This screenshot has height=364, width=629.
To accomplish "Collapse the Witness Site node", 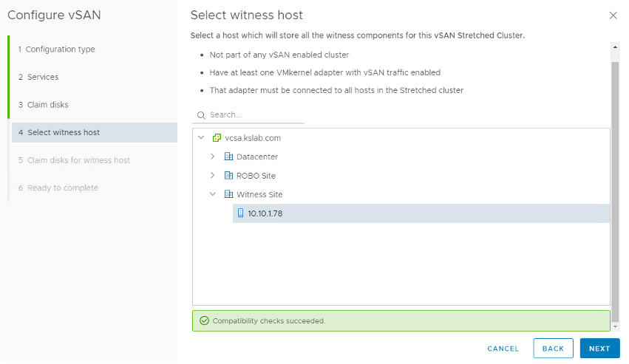I will tap(213, 194).
